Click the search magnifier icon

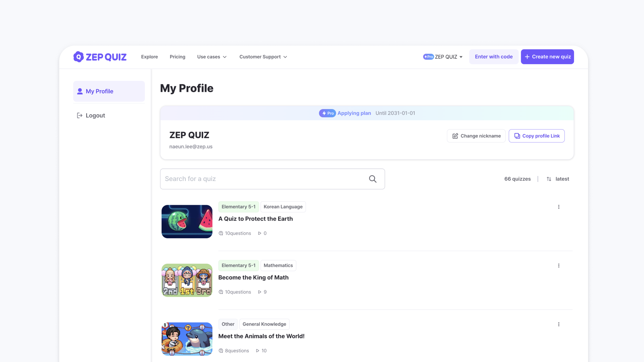pos(373,179)
